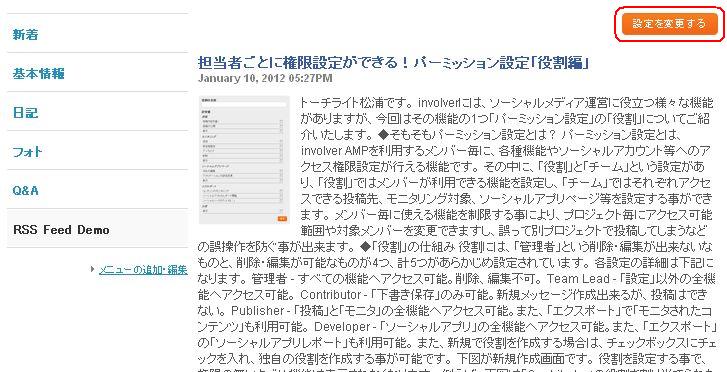Viewport: 727px width, 372px height.
Task: Open the article's settings-screen thumbnail image
Action: (x=244, y=160)
